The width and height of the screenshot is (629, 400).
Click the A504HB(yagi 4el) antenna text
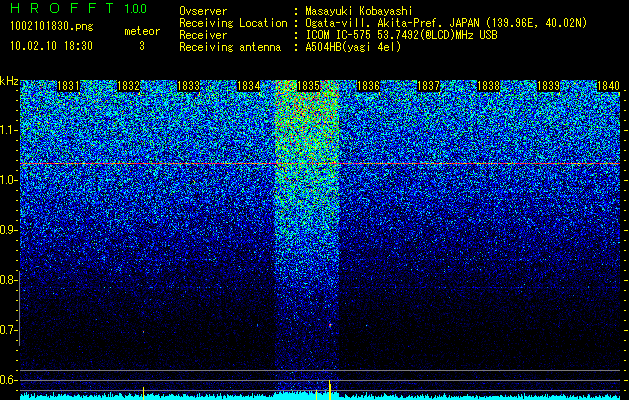353,47
